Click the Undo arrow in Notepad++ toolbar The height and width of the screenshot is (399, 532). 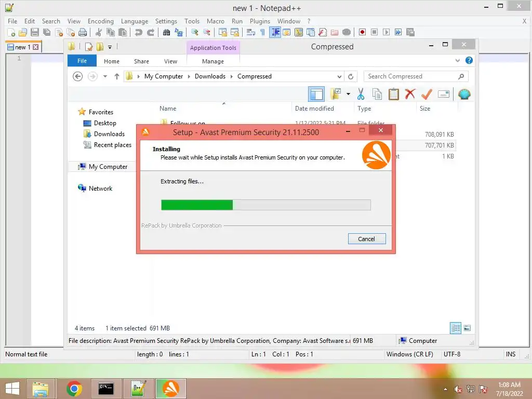[138, 32]
